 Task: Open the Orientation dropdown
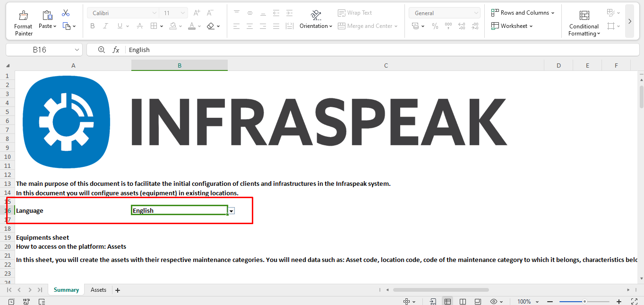tap(316, 26)
